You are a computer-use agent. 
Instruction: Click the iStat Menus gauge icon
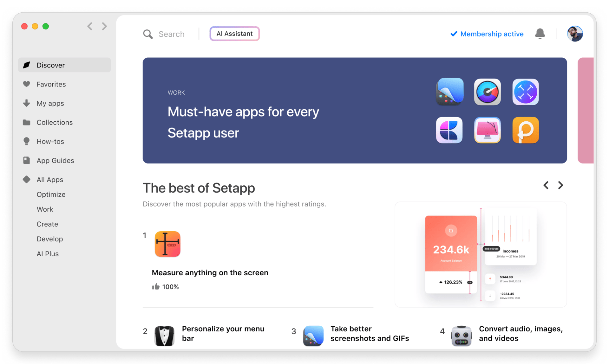pos(487,92)
